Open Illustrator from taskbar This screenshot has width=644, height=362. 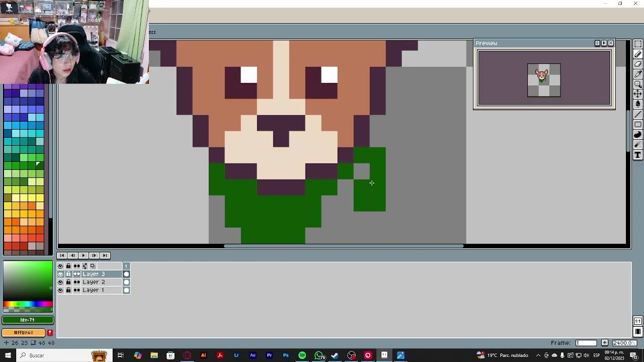[203, 355]
